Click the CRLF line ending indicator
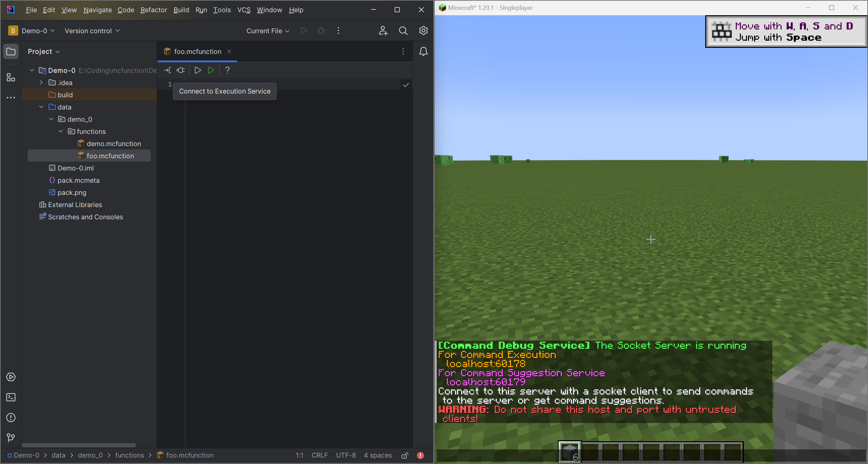The height and width of the screenshot is (464, 868). [x=319, y=455]
